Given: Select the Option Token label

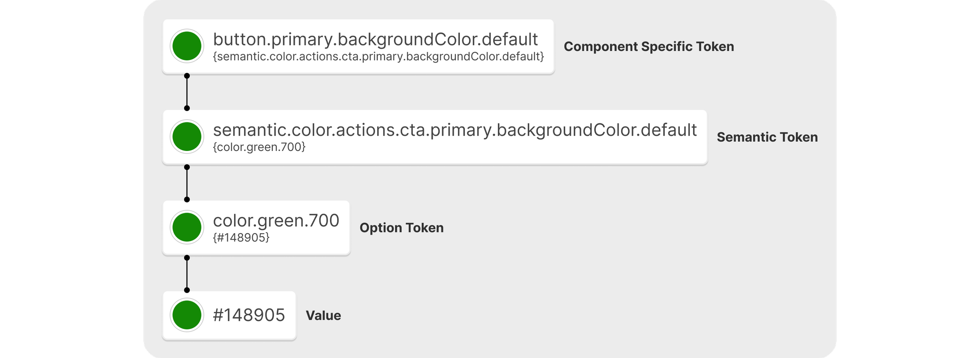Looking at the screenshot, I should pyautogui.click(x=401, y=228).
